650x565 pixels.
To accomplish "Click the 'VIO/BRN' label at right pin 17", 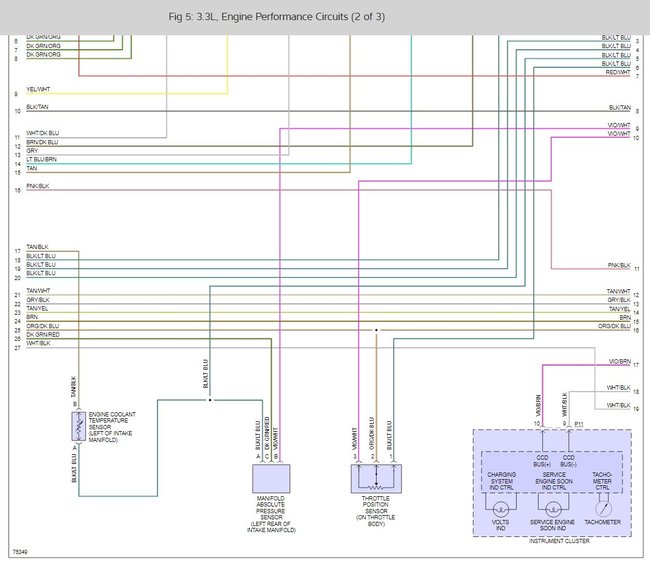I will 619,361.
